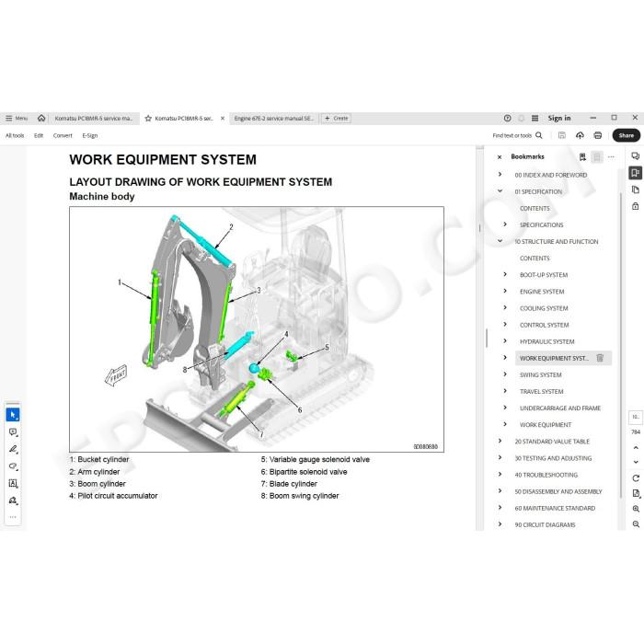Click Sign in

pos(559,119)
